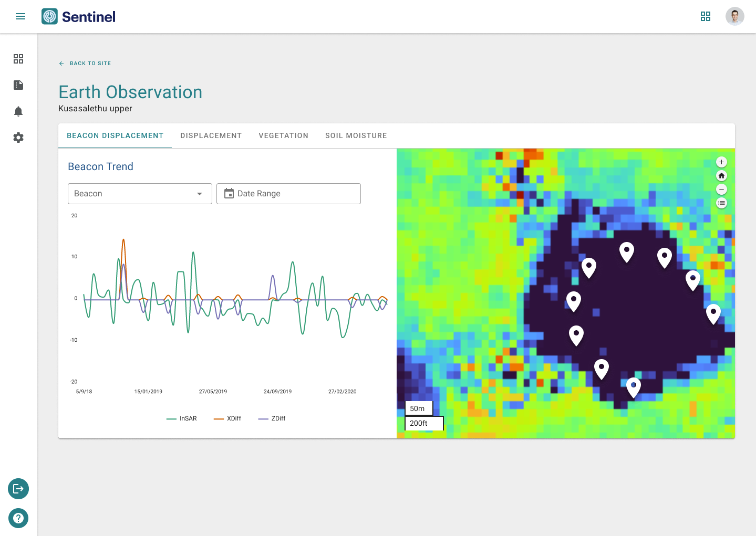The image size is (756, 536).
Task: Click the back arrow icon
Action: tap(61, 64)
